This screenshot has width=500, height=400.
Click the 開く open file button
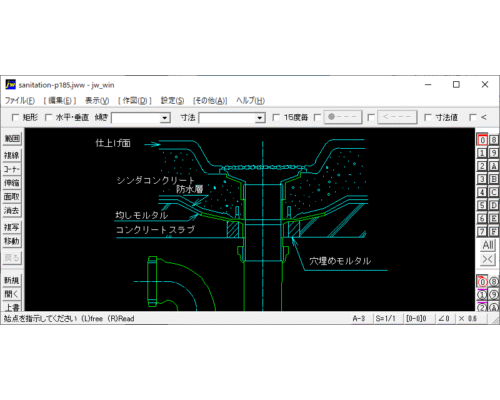[12, 294]
